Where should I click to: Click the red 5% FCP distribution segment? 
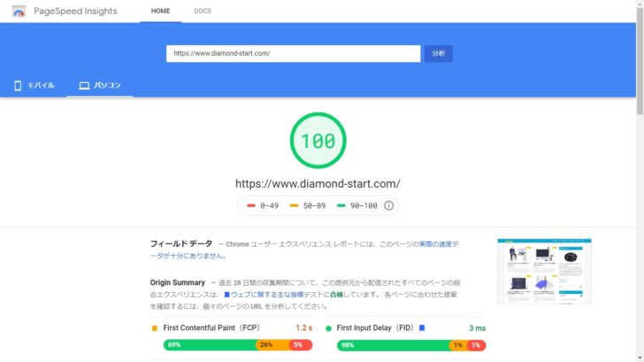pyautogui.click(x=301, y=345)
